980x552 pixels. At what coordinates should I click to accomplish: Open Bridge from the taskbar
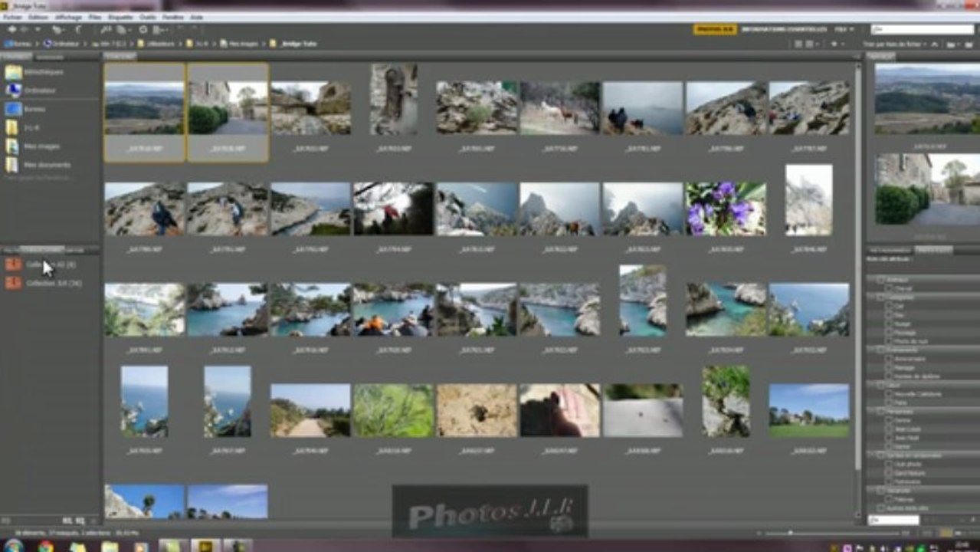205,546
